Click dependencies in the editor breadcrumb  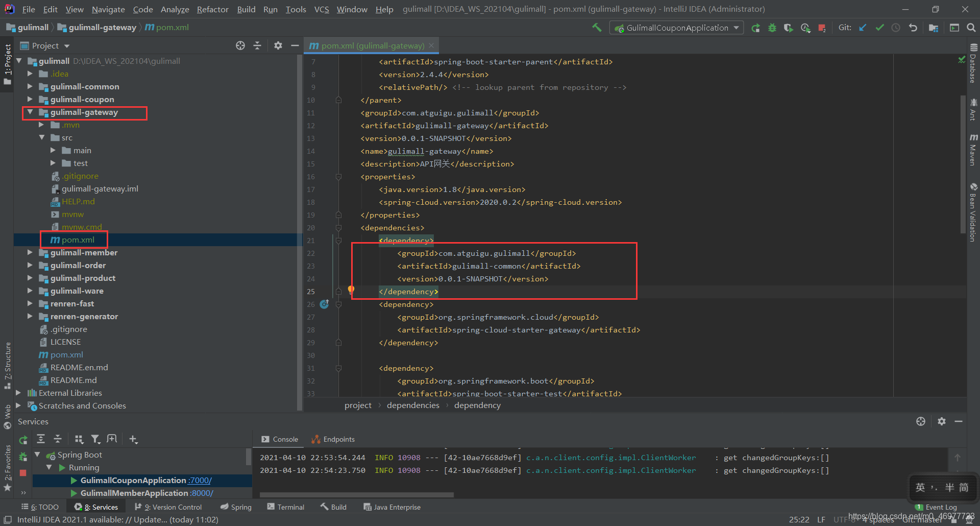[x=413, y=405]
